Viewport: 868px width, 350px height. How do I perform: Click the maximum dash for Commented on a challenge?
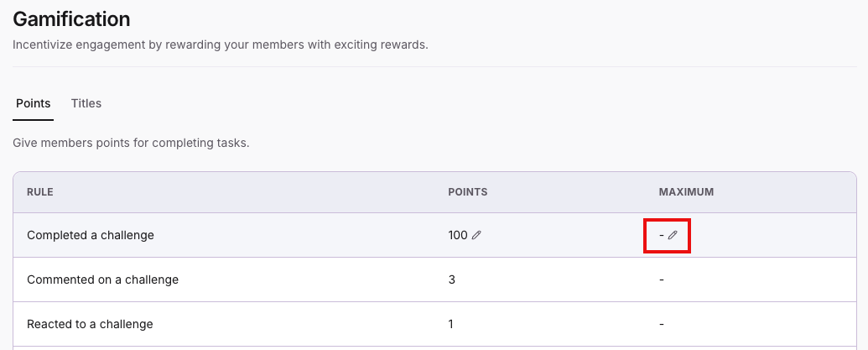tap(662, 279)
